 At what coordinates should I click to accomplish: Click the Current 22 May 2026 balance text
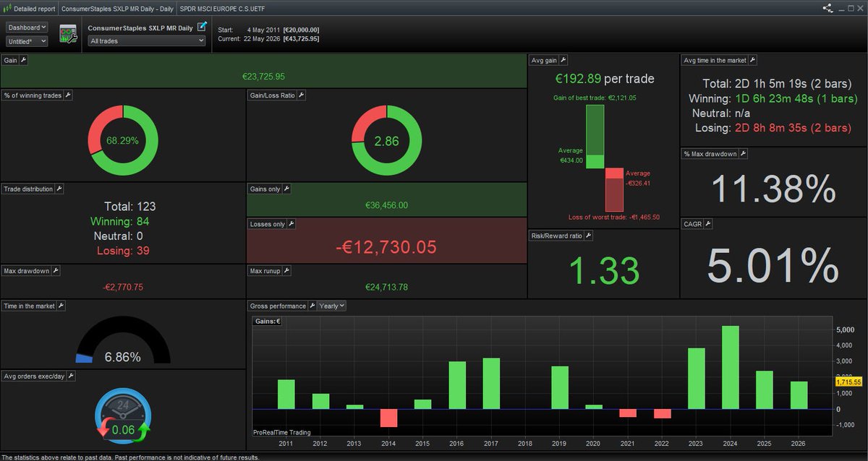(268, 38)
